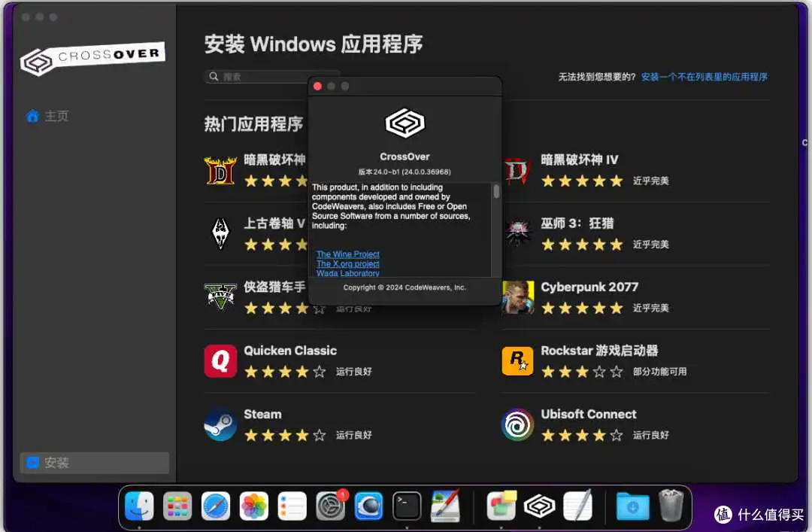The height and width of the screenshot is (532, 812).
Task: Open the Diablo IV app icon
Action: tap(517, 171)
